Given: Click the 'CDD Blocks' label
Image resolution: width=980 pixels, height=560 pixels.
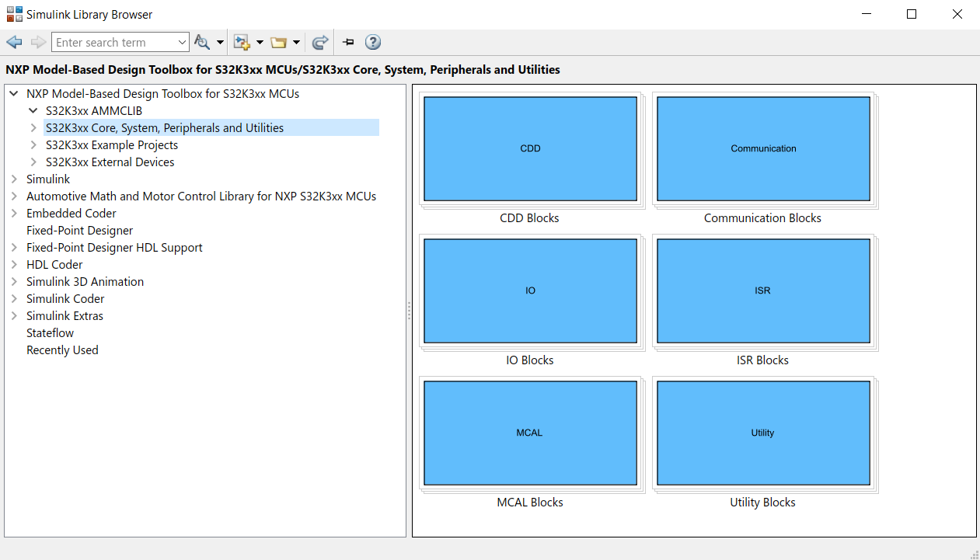Looking at the screenshot, I should (x=529, y=218).
